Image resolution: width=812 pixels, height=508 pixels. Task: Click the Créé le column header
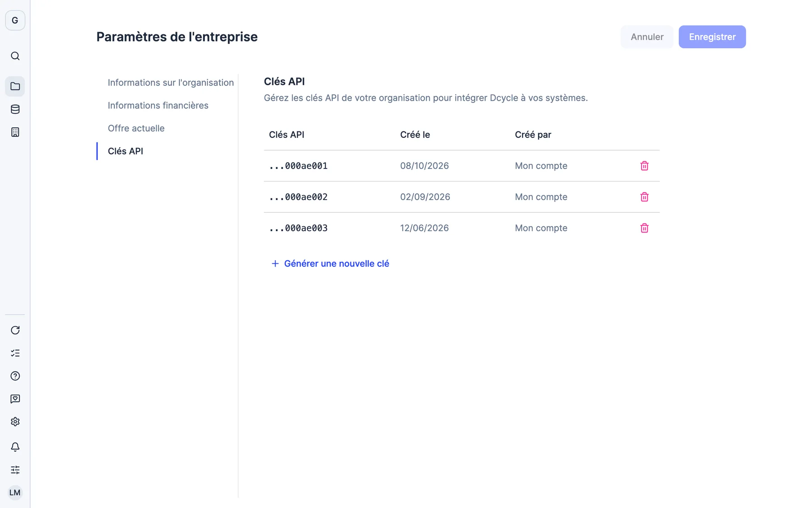pyautogui.click(x=415, y=135)
